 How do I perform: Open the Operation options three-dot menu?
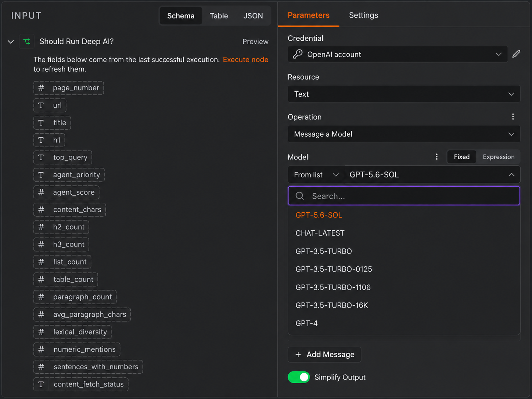click(x=513, y=117)
